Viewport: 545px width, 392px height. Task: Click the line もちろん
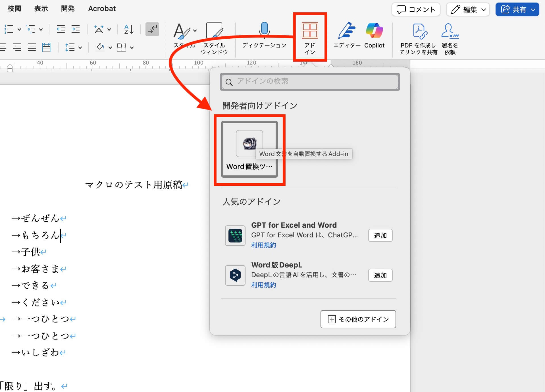coord(40,235)
